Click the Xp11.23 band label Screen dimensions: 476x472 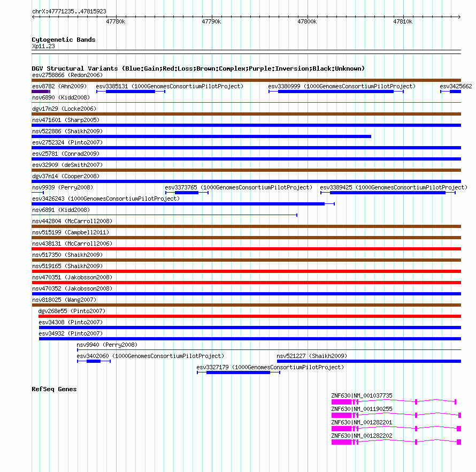[43, 46]
